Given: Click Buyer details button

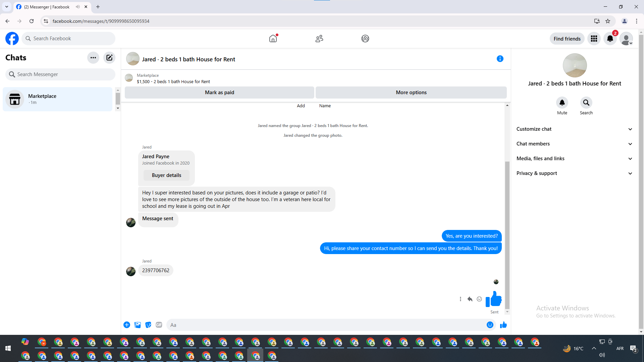Looking at the screenshot, I should pos(166,175).
